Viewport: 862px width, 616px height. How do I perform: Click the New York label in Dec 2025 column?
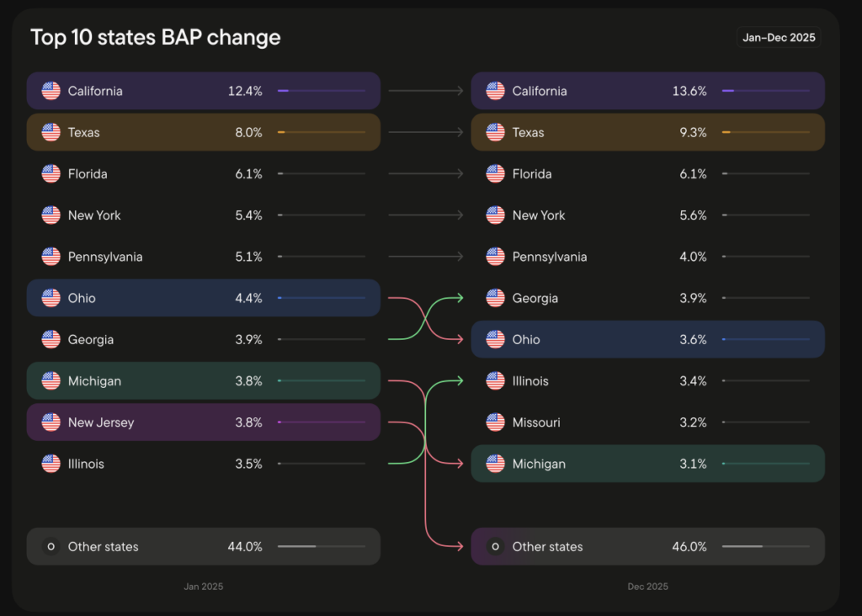[539, 215]
